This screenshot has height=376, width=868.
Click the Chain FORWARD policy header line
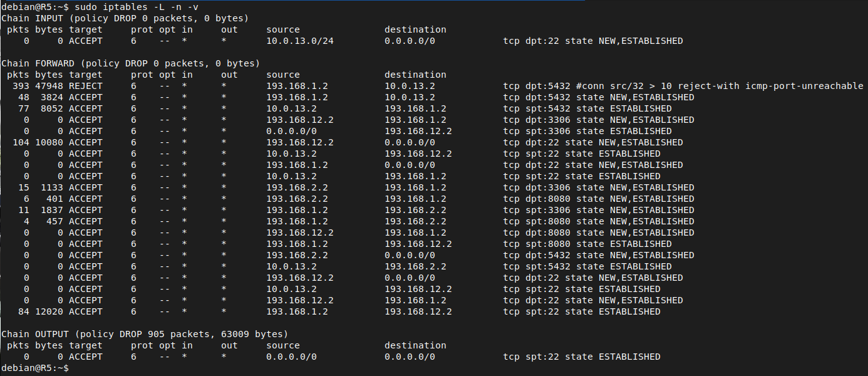tap(131, 63)
